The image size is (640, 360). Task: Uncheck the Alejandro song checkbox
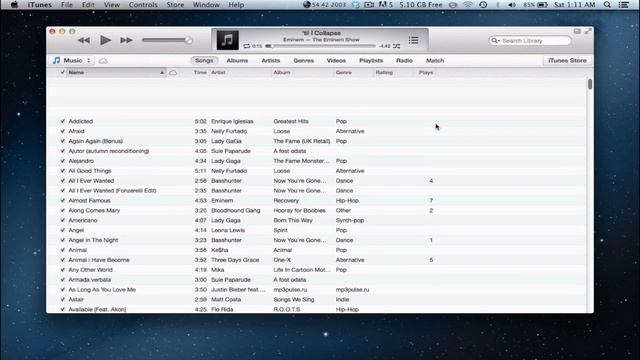(x=62, y=161)
